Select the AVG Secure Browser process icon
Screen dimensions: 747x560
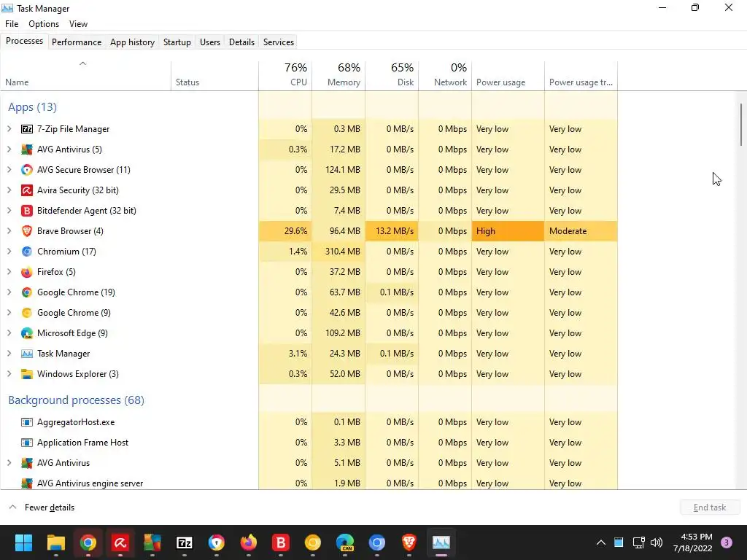[x=27, y=170]
